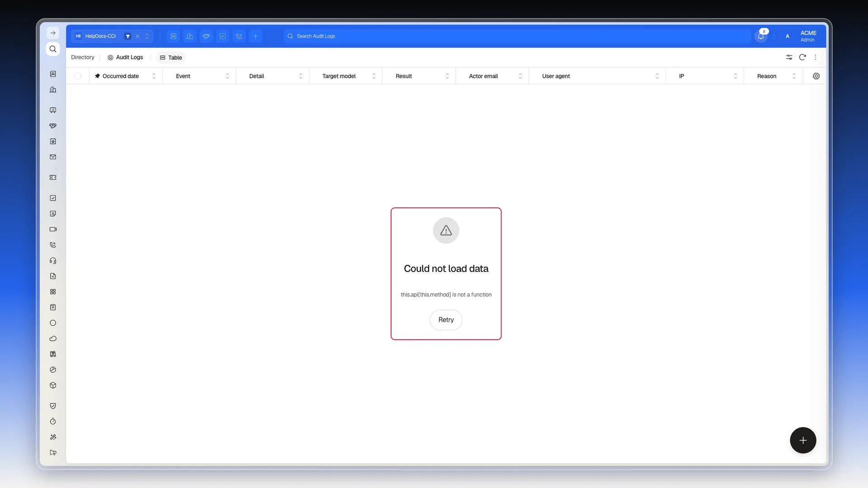Toggle the funnel filter on the HelpDocs-CCI tab
Screen dimensions: 868x488
point(128,36)
